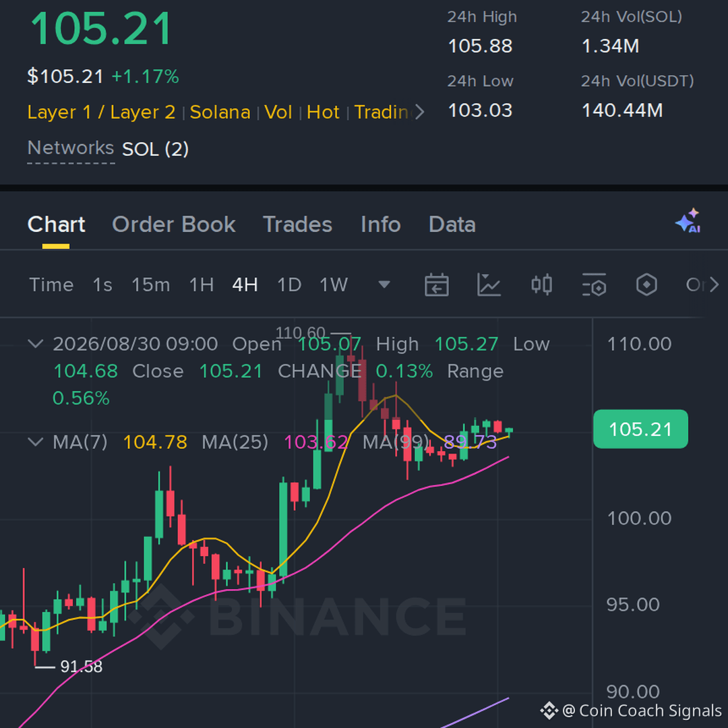This screenshot has height=728, width=728.
Task: Select the 4H interval
Action: 245,284
